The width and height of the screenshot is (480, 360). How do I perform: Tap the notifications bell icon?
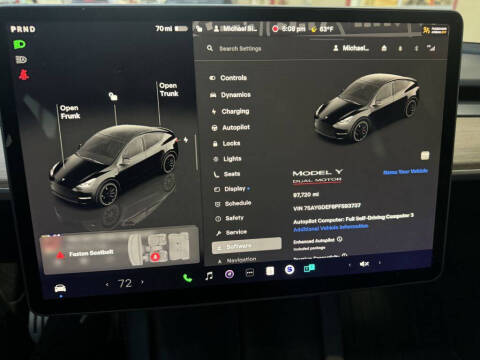400,49
